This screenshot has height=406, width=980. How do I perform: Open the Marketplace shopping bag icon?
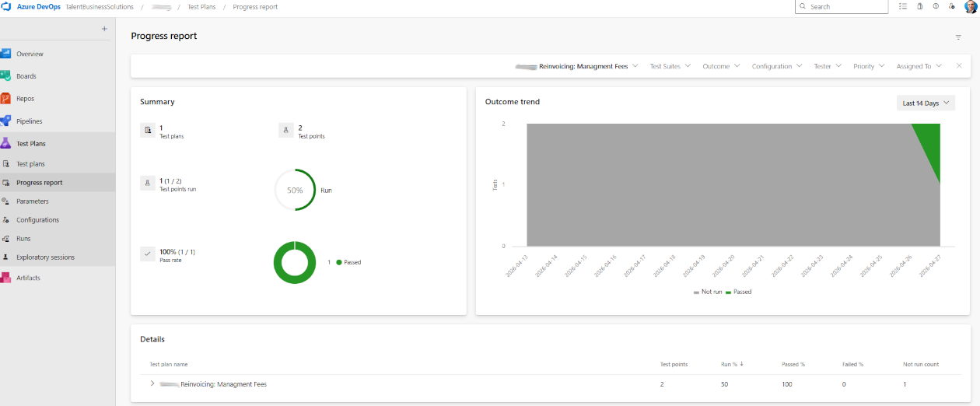pyautogui.click(x=920, y=6)
